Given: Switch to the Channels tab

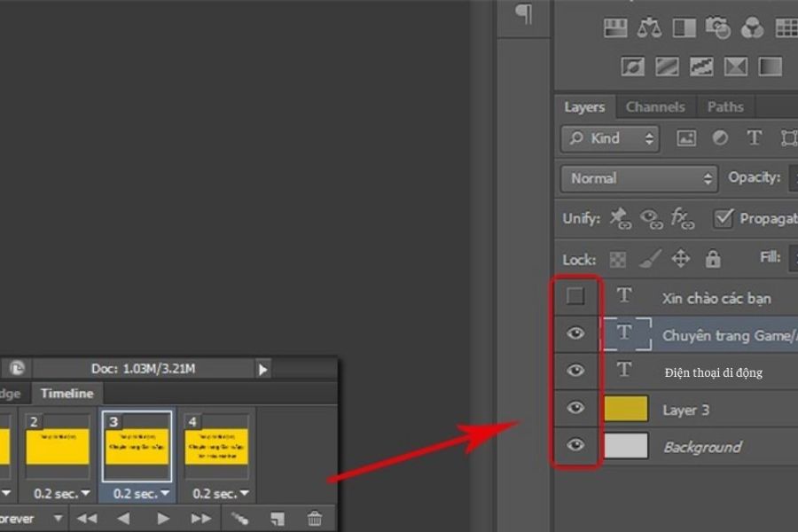Looking at the screenshot, I should 655,107.
